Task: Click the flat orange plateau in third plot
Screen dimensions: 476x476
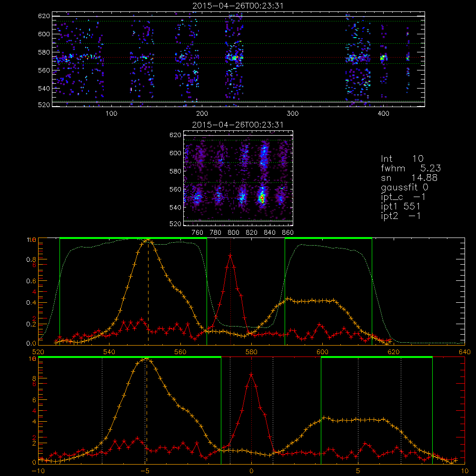Action: 311,301
